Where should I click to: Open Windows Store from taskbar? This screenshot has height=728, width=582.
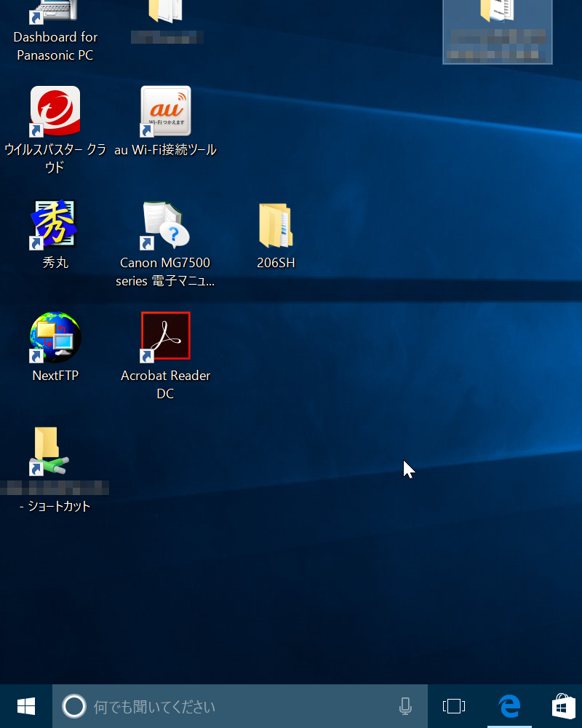tap(563, 707)
